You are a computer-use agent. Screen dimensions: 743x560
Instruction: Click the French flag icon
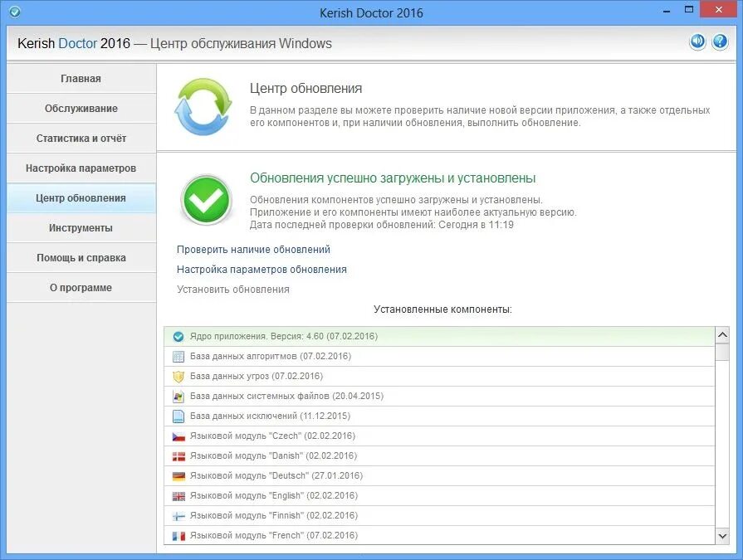point(178,536)
